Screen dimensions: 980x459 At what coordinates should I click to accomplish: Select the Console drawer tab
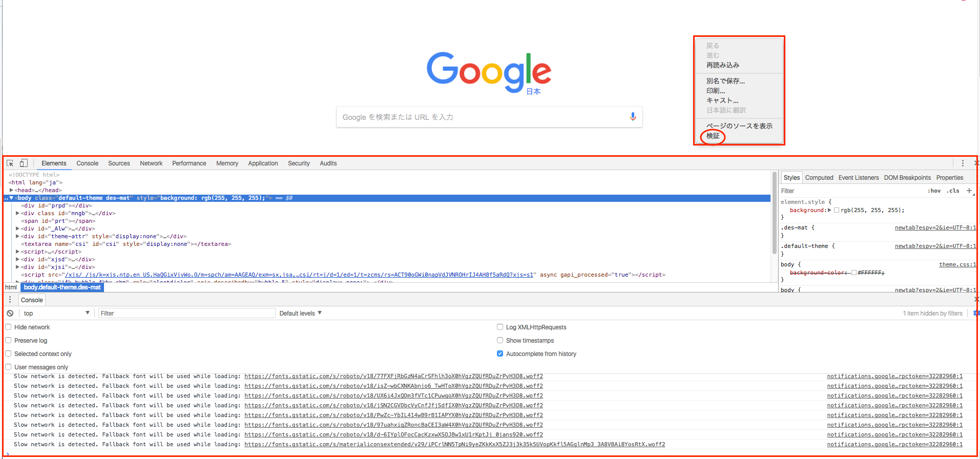[32, 300]
